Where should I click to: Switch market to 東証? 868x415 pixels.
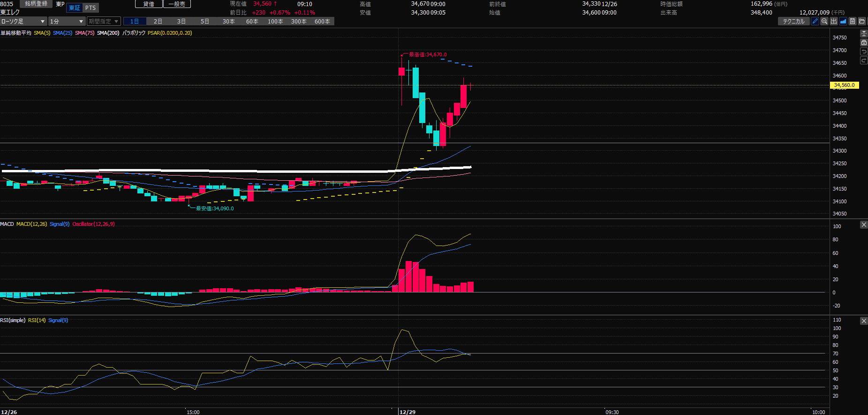(x=74, y=8)
